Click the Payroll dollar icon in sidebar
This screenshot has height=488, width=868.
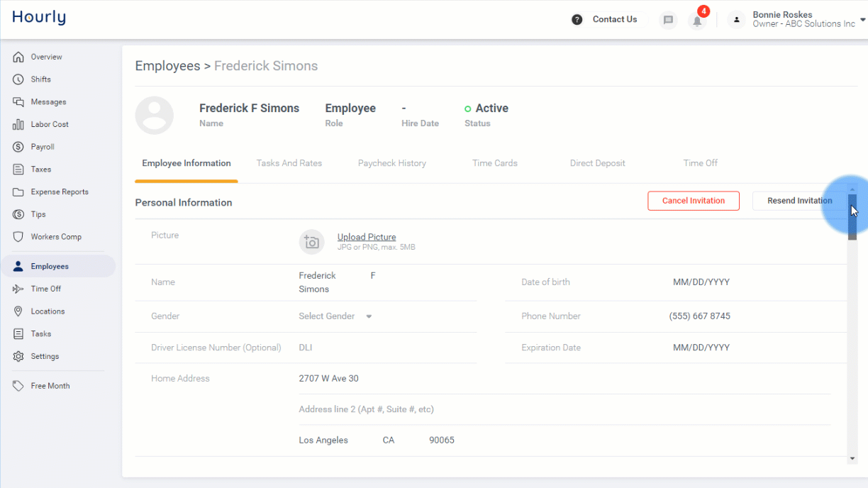(x=18, y=147)
